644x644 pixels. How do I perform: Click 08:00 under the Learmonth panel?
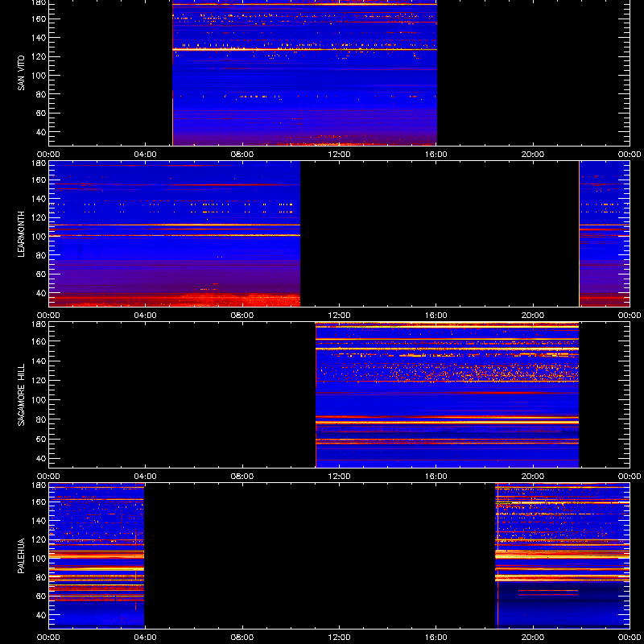pos(242,316)
